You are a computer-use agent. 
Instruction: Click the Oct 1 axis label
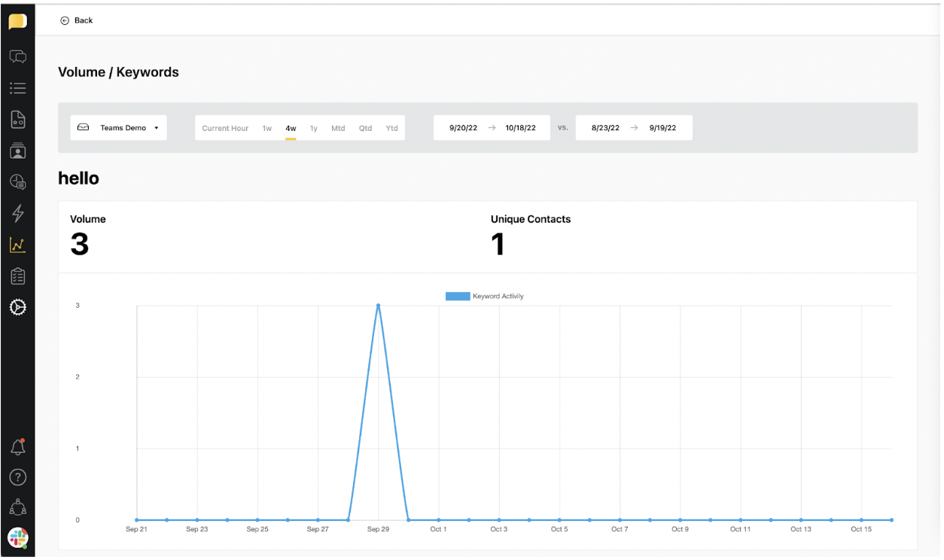pos(438,529)
